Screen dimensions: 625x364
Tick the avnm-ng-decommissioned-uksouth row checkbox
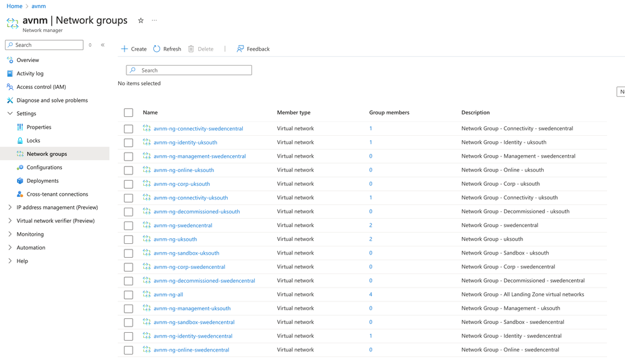(128, 211)
